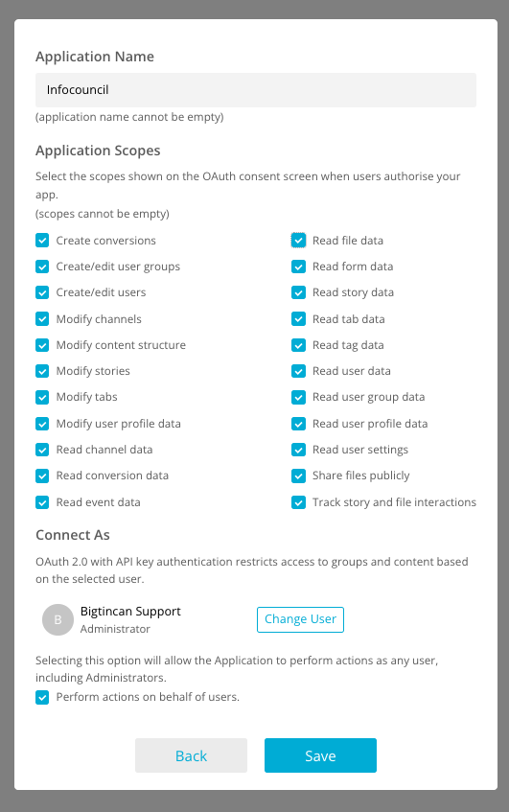Toggle Modify user profile data checkbox

coord(42,424)
